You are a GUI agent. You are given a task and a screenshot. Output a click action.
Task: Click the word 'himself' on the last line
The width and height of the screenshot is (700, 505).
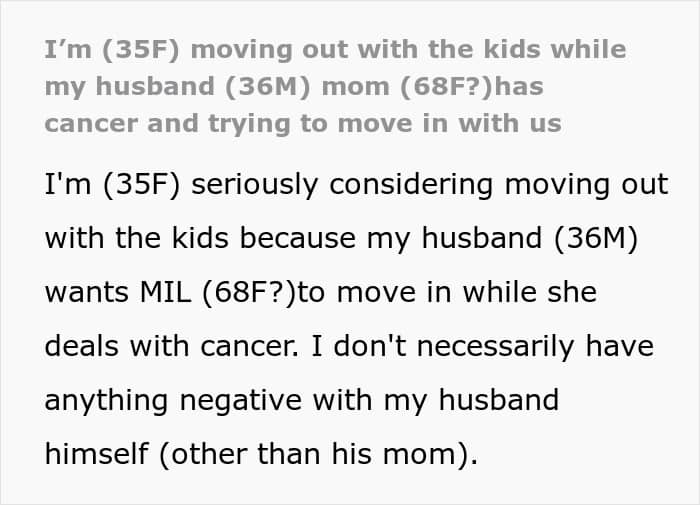[x=96, y=454]
